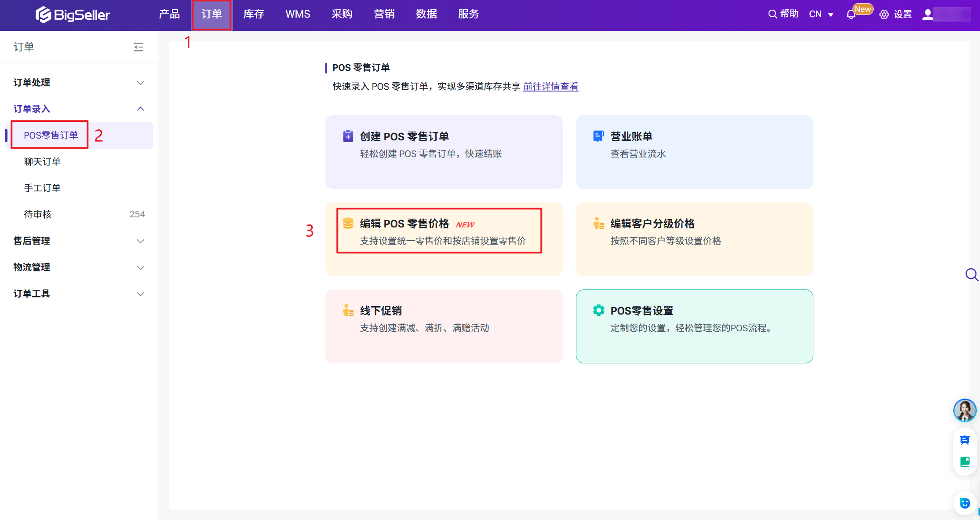Screen dimensions: 980x520
Task: Click the floating magnifier search icon
Action: click(971, 275)
